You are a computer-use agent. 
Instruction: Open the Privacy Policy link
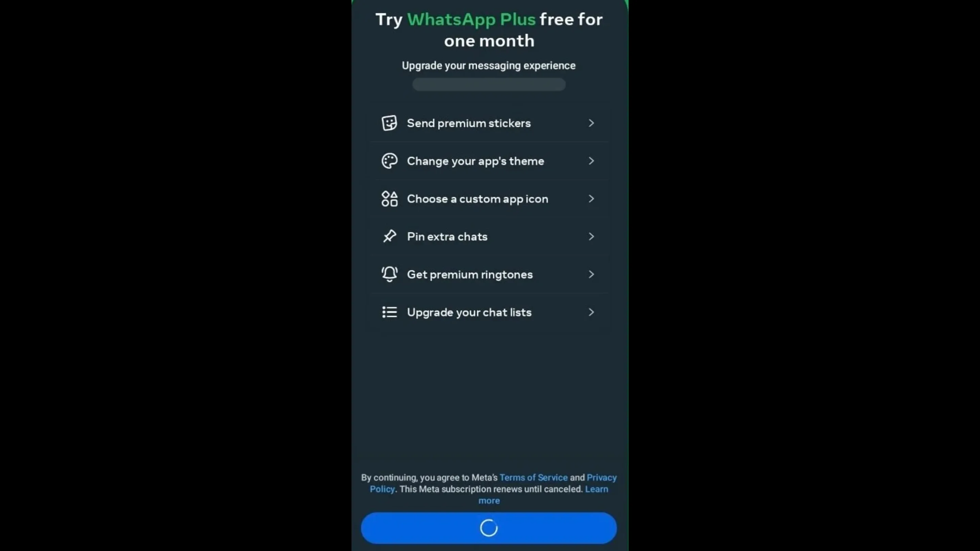493,483
